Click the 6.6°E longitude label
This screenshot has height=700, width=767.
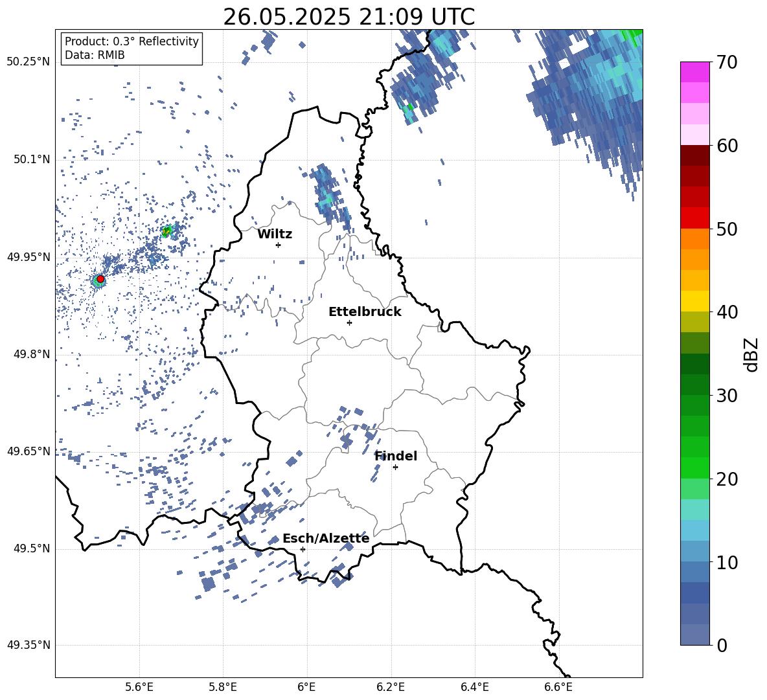pos(558,687)
